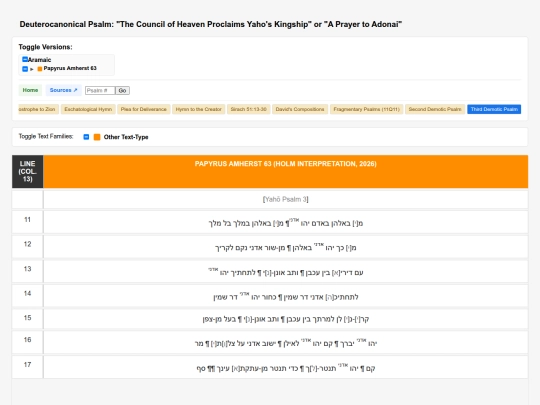Expand the Papyrus Amherst 63 disclosure triangle
Screen dimensions: 540x405
pos(32,69)
